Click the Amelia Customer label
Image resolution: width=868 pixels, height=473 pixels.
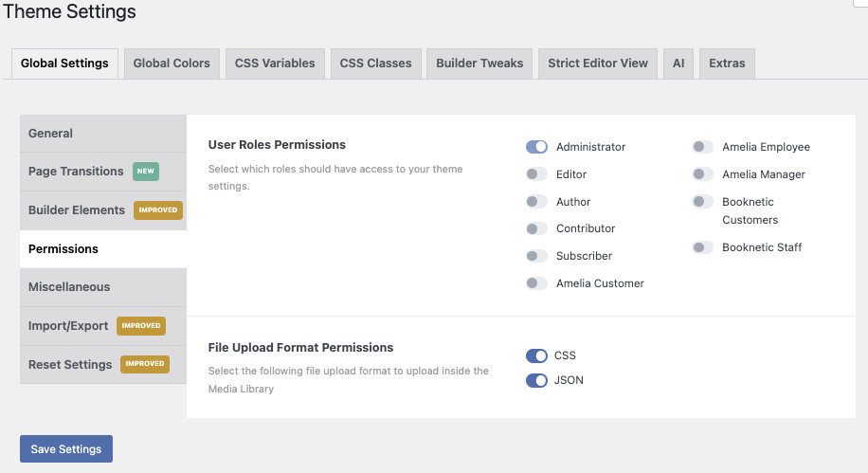point(600,283)
